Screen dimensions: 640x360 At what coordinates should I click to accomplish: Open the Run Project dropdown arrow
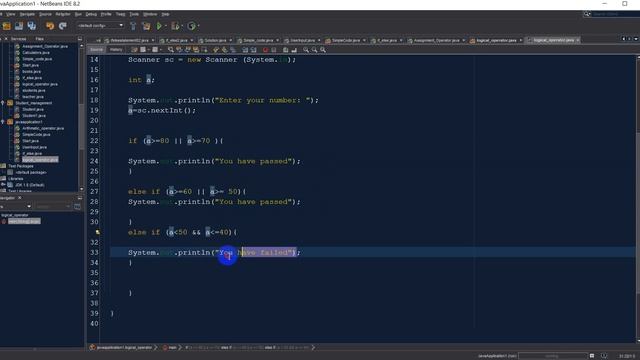pyautogui.click(x=165, y=26)
